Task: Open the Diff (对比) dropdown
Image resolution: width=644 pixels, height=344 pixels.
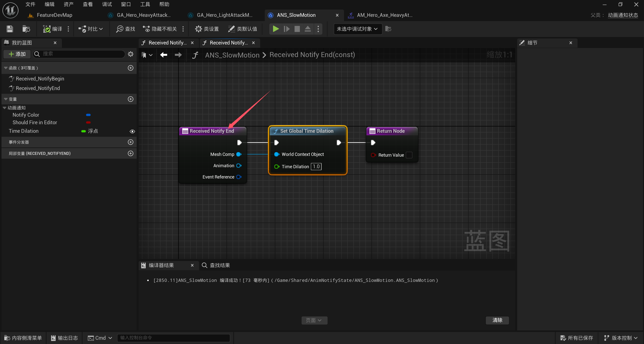Action: coord(90,29)
